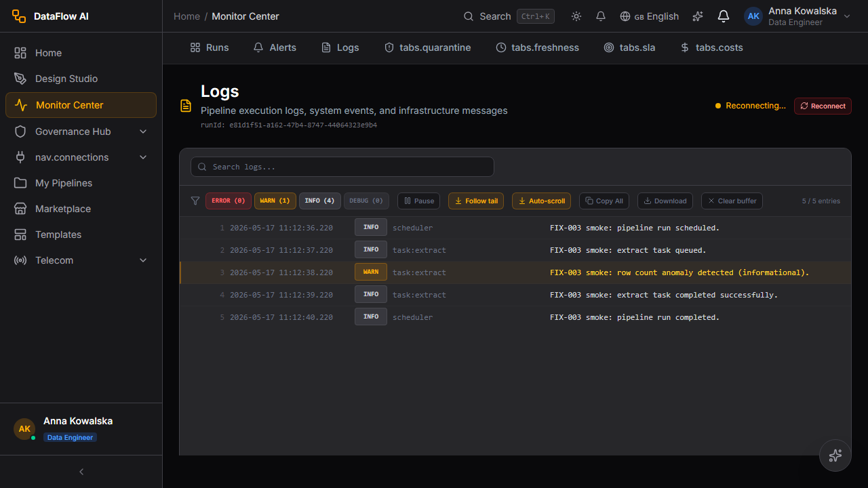The width and height of the screenshot is (868, 488).
Task: Open My Pipelines in sidebar
Action: 81,183
